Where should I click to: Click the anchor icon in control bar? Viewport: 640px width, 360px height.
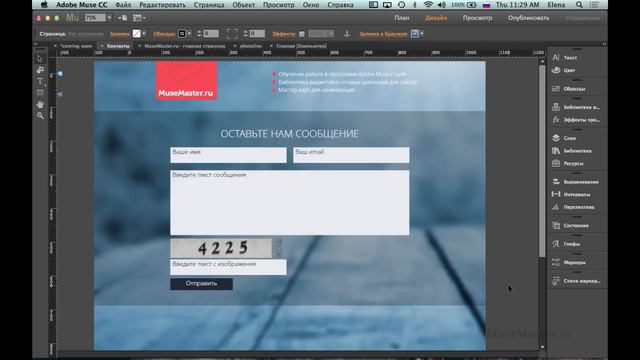tap(347, 34)
